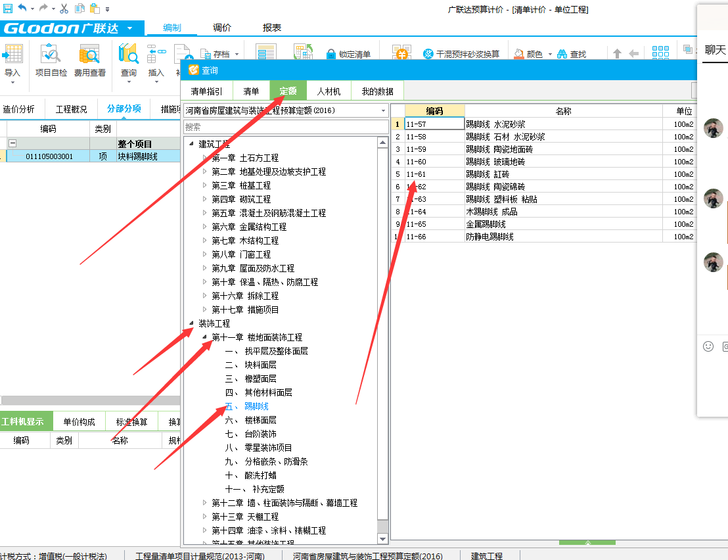
Task: Click the Save icon in quick access bar
Action: point(7,9)
